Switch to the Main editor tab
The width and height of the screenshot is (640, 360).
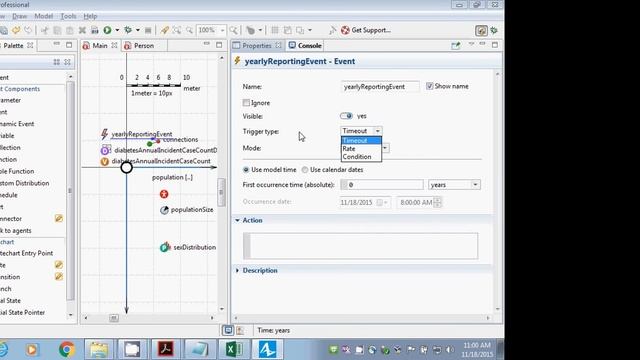coord(100,46)
